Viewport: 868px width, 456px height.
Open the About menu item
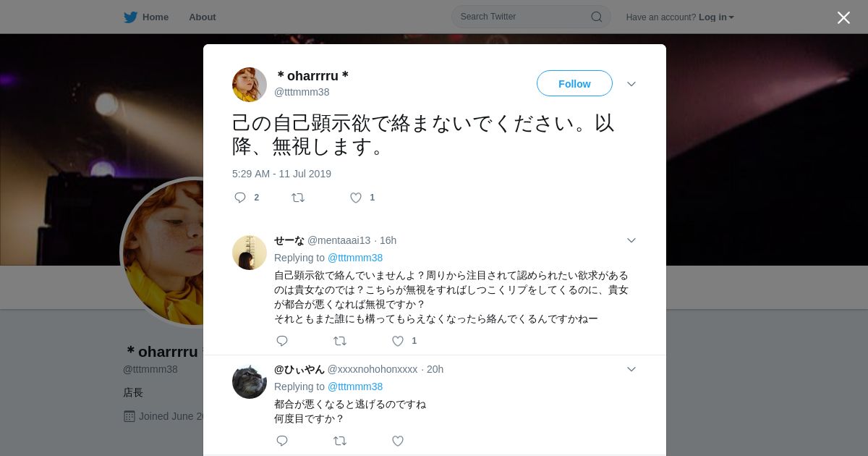[x=203, y=17]
